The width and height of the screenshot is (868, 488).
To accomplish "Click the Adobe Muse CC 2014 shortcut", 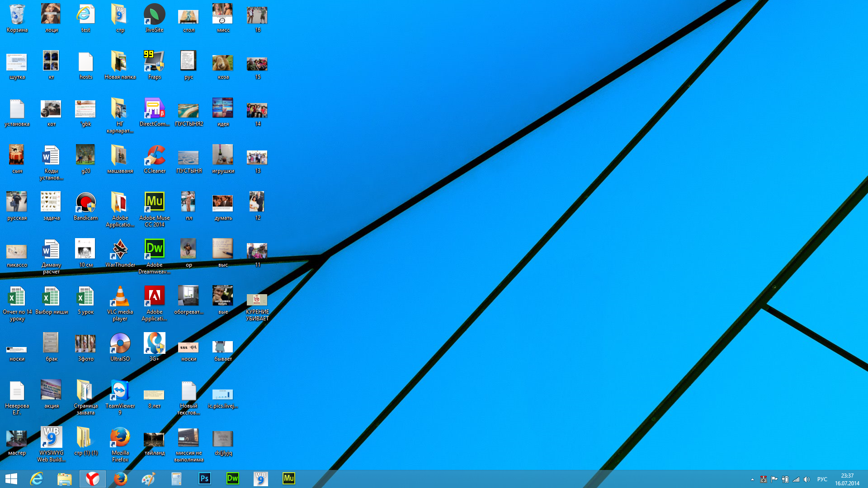I will click(x=154, y=202).
